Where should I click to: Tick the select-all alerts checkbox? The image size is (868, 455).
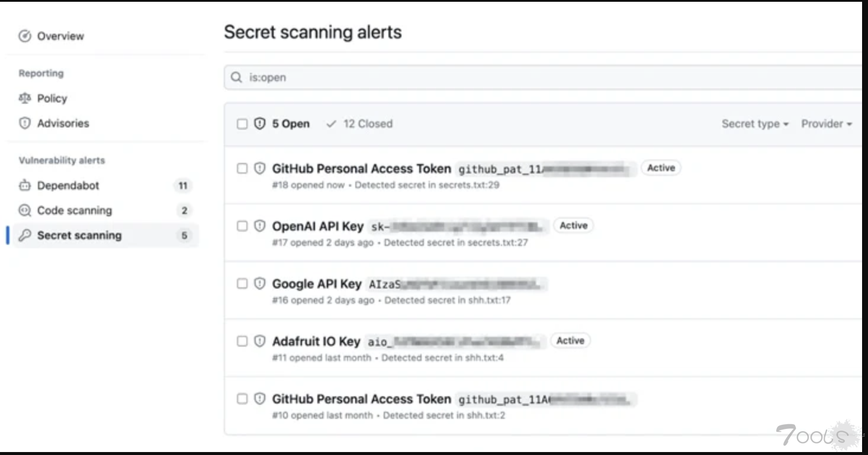tap(242, 124)
